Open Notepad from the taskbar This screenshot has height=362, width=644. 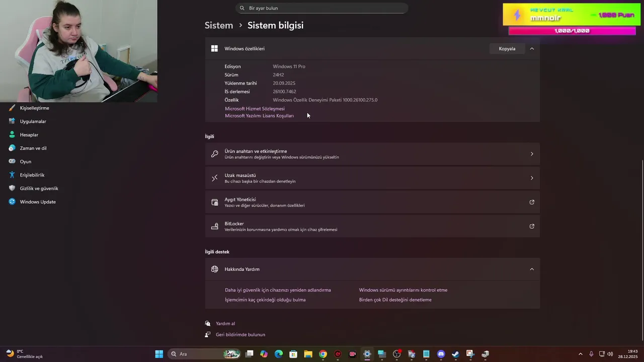click(x=426, y=354)
